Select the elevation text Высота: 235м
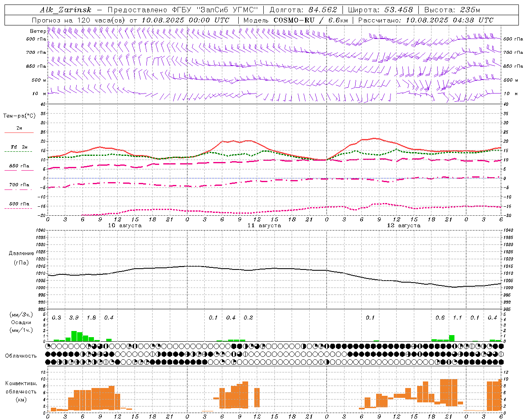 click(452, 10)
